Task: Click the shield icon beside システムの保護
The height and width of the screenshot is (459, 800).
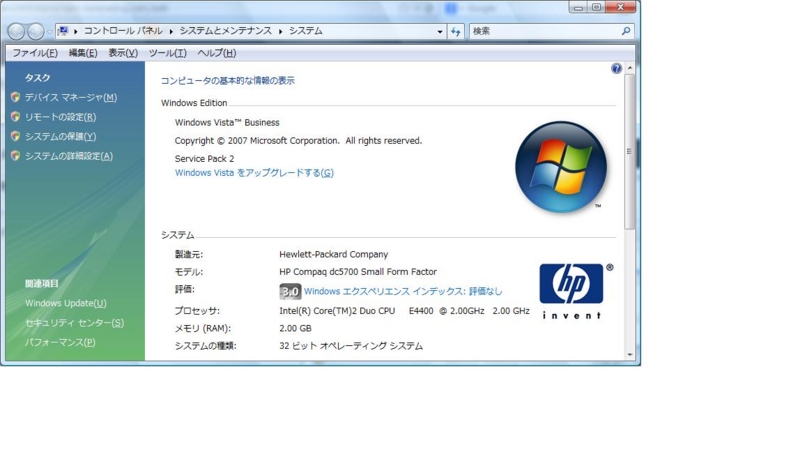Action: point(15,136)
